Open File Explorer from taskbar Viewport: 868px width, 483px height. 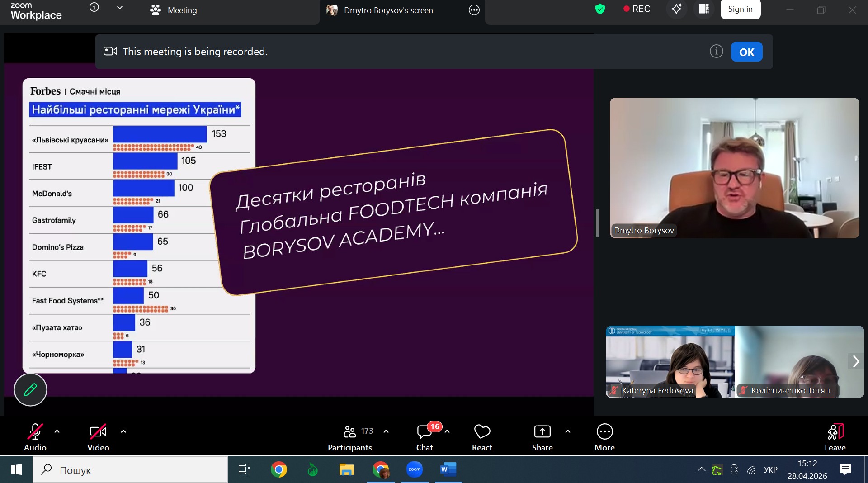tap(347, 470)
